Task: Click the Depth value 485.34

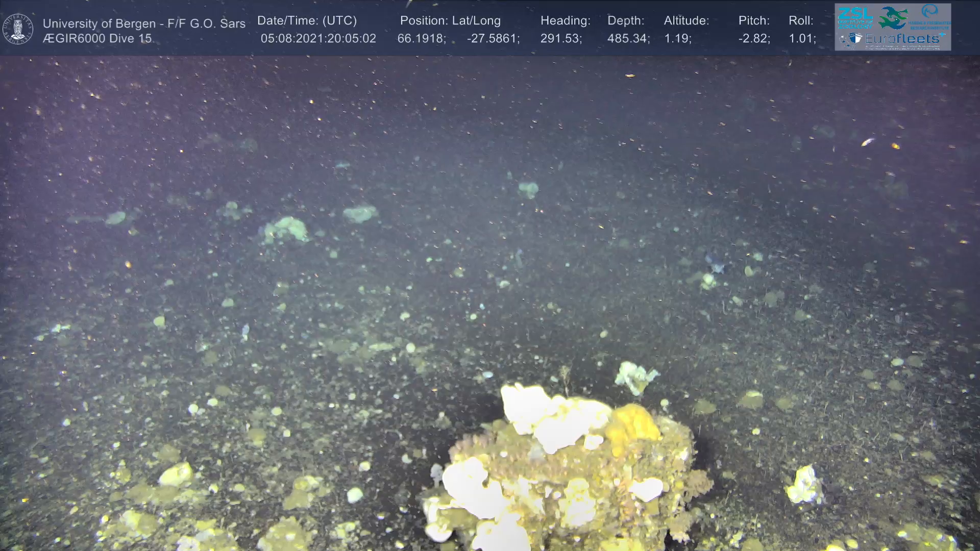Action: tap(628, 39)
